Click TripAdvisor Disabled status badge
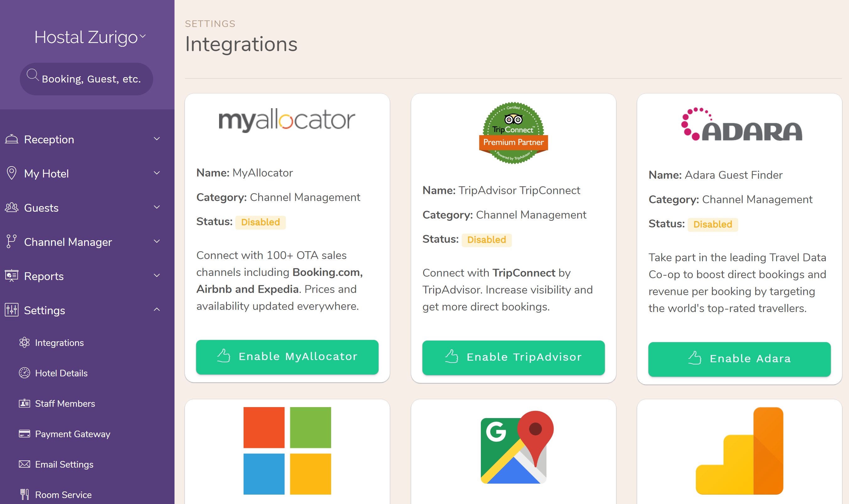 click(487, 240)
